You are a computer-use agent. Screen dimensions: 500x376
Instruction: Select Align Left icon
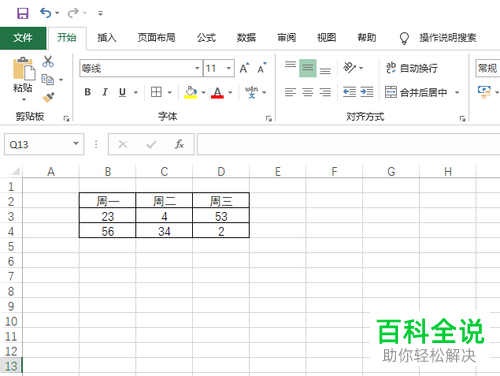pos(290,92)
